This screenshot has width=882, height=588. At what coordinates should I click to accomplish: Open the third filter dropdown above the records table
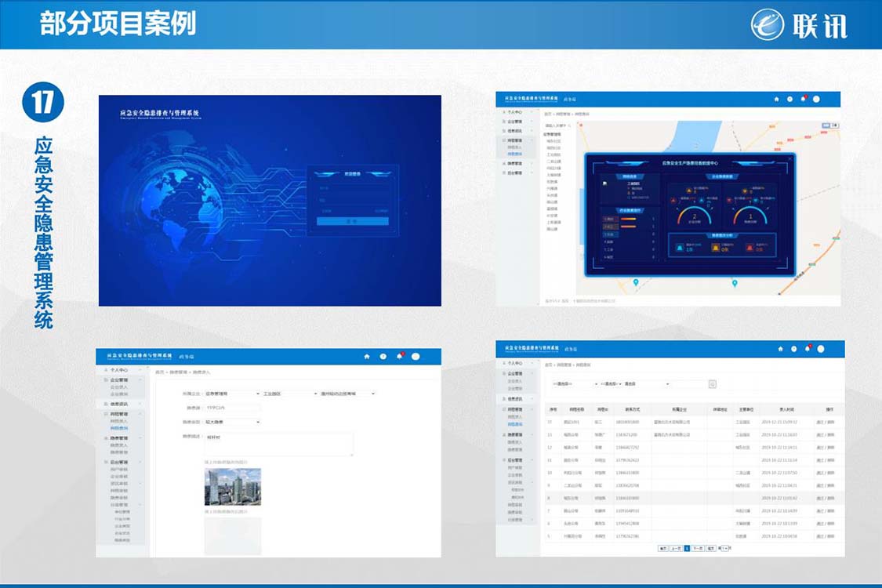[x=646, y=383]
